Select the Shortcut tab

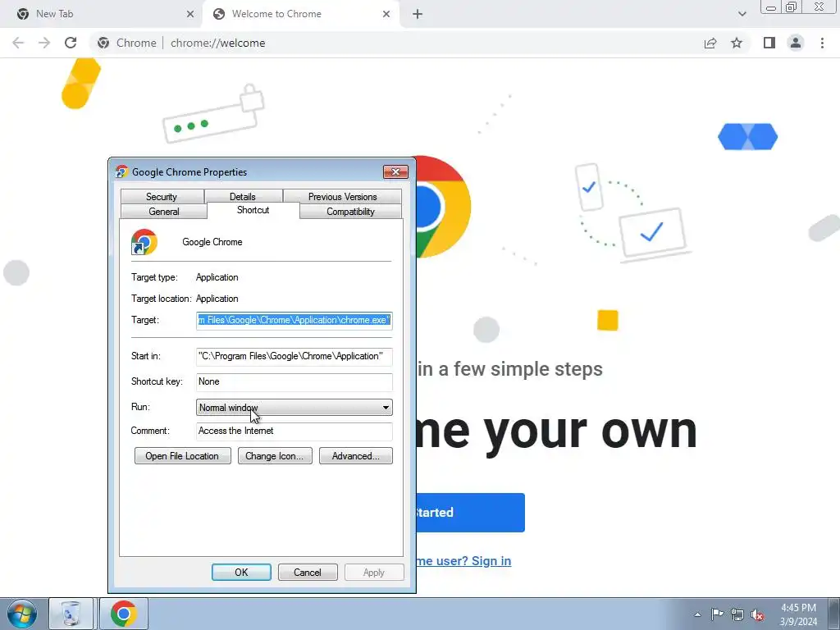tap(253, 210)
